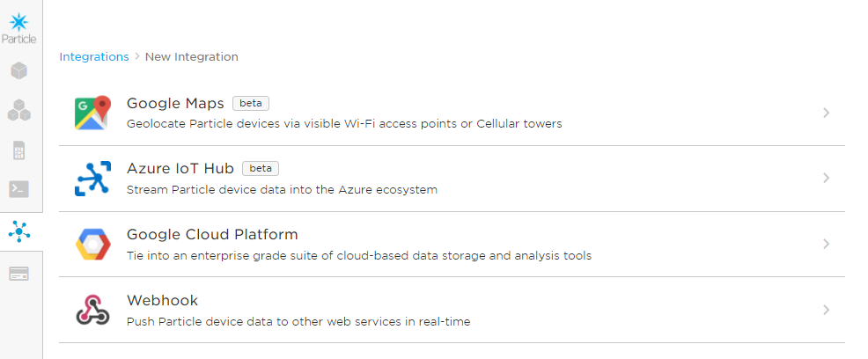This screenshot has height=359, width=868.
Task: Open the Billing card sidebar icon
Action: 19,274
